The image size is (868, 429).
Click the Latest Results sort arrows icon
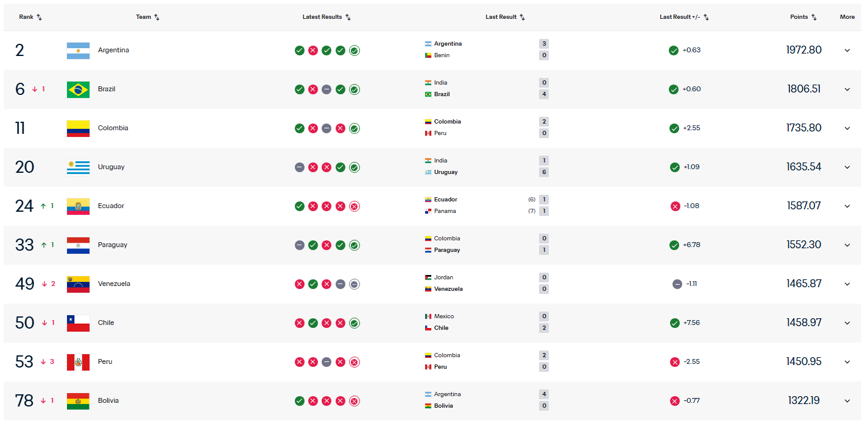click(x=348, y=17)
